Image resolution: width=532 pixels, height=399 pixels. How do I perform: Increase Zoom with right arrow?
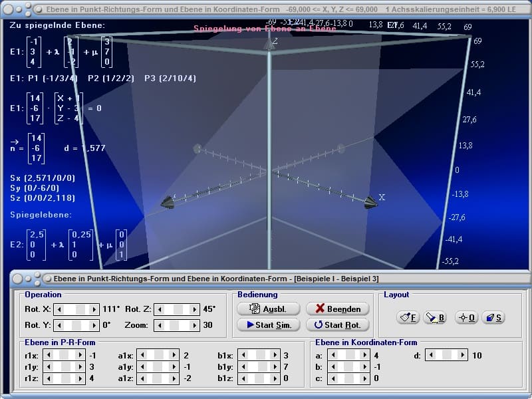pos(194,325)
